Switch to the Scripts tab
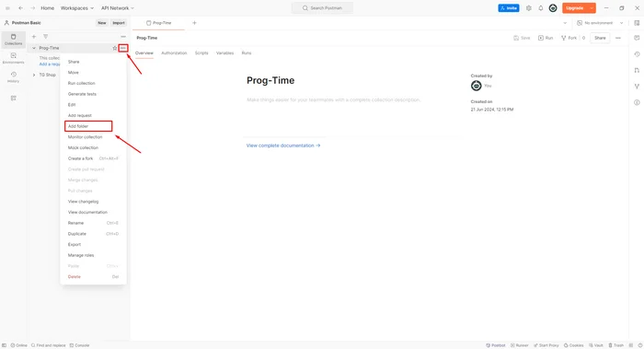 point(201,53)
